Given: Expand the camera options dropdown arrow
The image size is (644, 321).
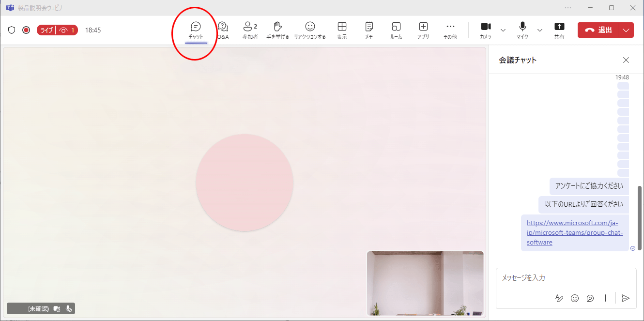Looking at the screenshot, I should click(503, 30).
